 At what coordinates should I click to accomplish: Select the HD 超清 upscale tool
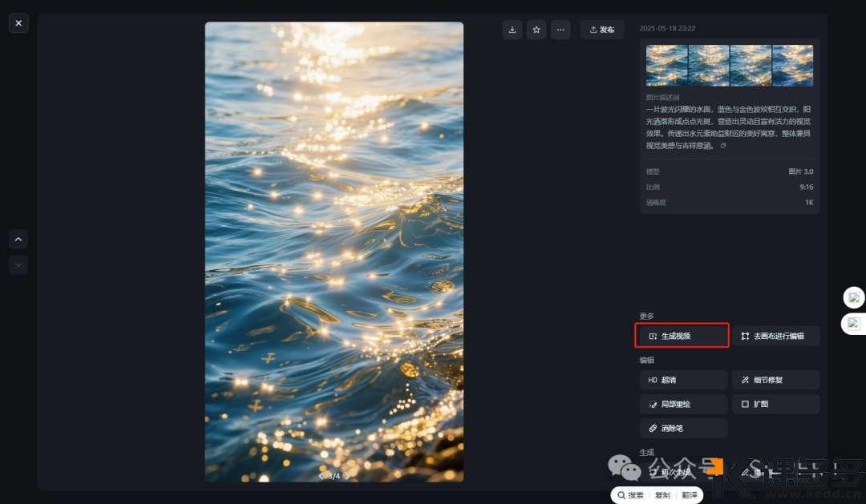pyautogui.click(x=683, y=380)
